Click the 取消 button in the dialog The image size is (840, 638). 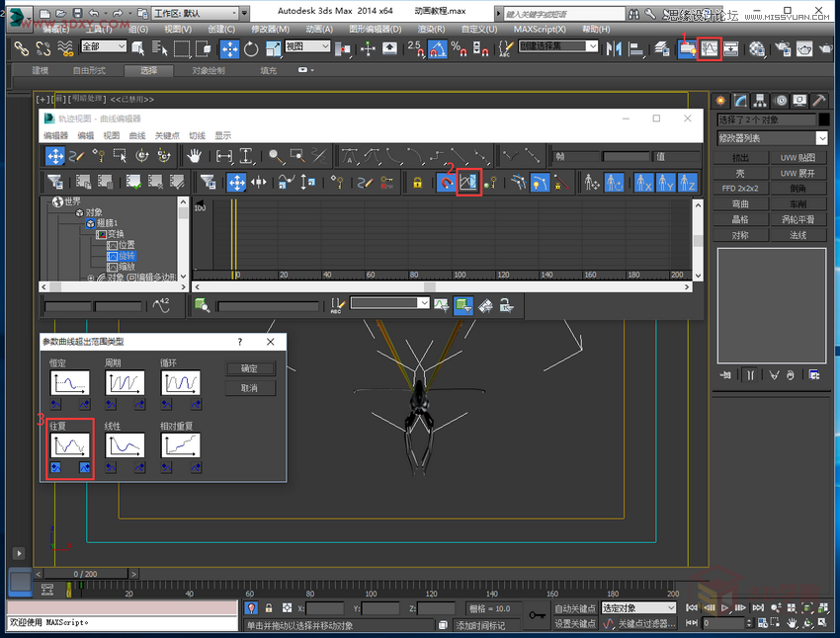[249, 388]
